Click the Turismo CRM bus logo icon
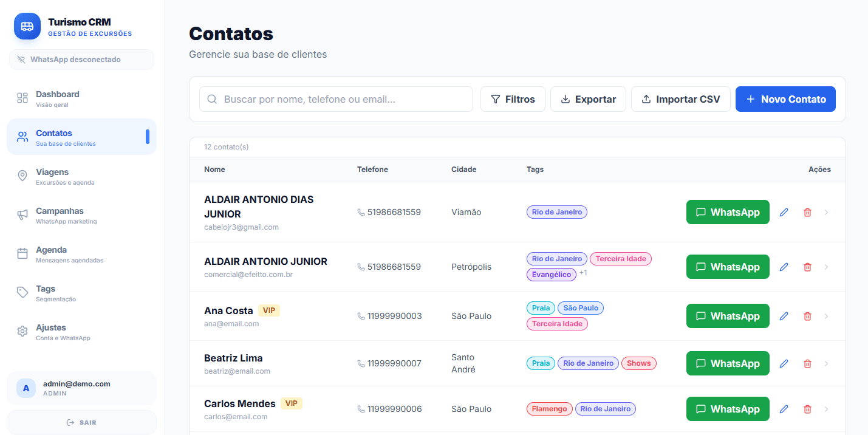 (27, 26)
